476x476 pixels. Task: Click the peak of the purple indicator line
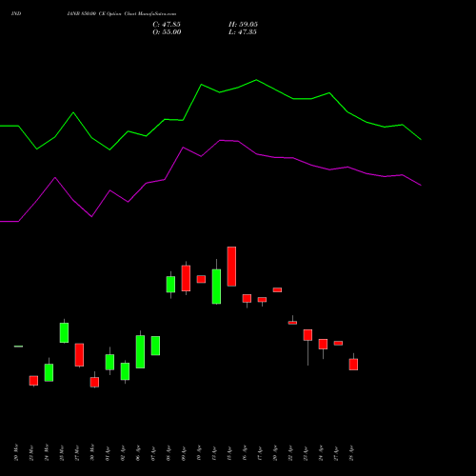pyautogui.click(x=220, y=140)
